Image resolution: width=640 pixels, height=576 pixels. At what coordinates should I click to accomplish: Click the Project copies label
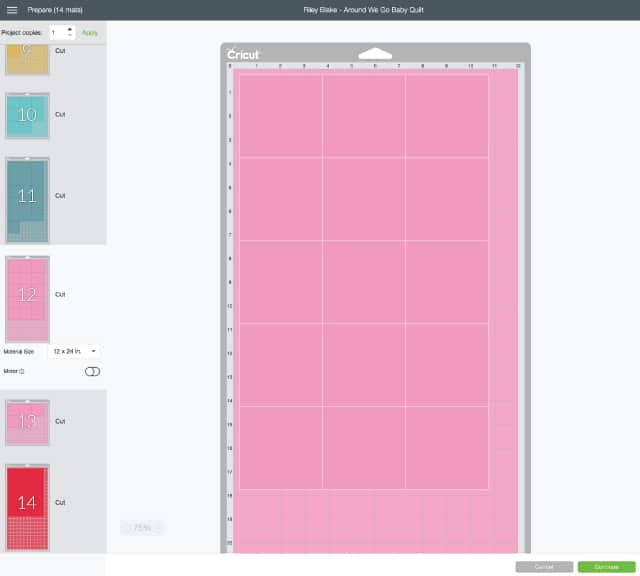(x=21, y=33)
